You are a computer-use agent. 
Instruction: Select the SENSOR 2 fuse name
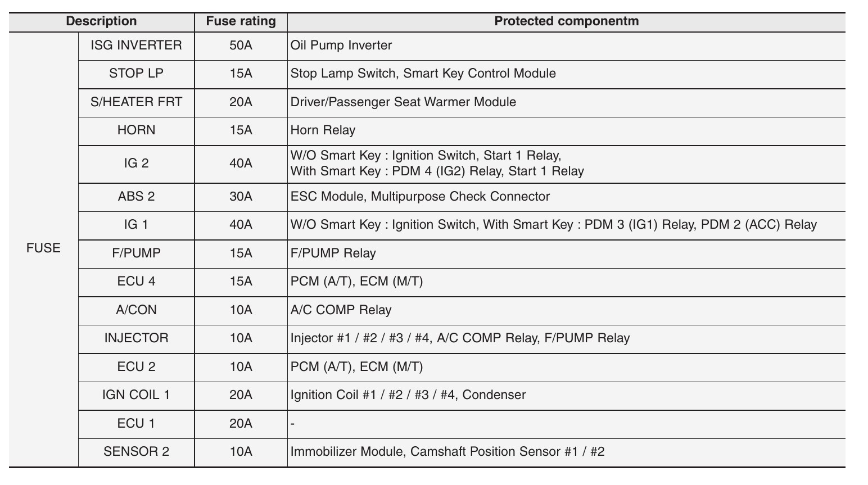(x=137, y=452)
